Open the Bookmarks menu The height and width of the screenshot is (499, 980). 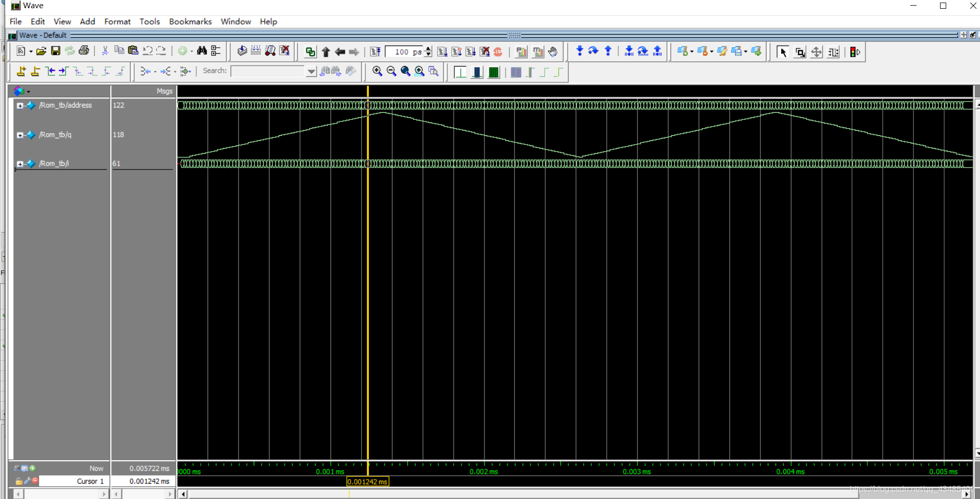click(191, 22)
